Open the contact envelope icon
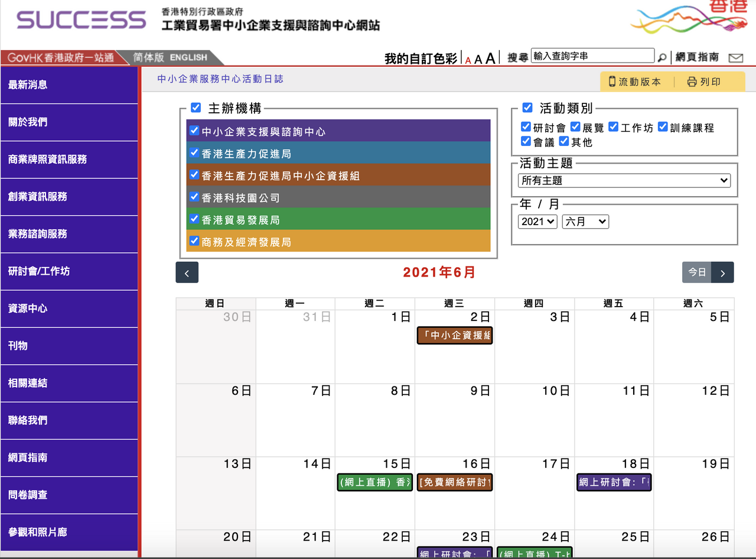The width and height of the screenshot is (756, 559). pyautogui.click(x=735, y=58)
